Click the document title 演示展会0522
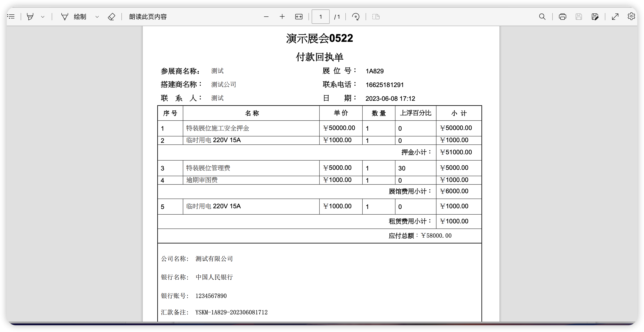644x332 pixels. click(x=320, y=38)
